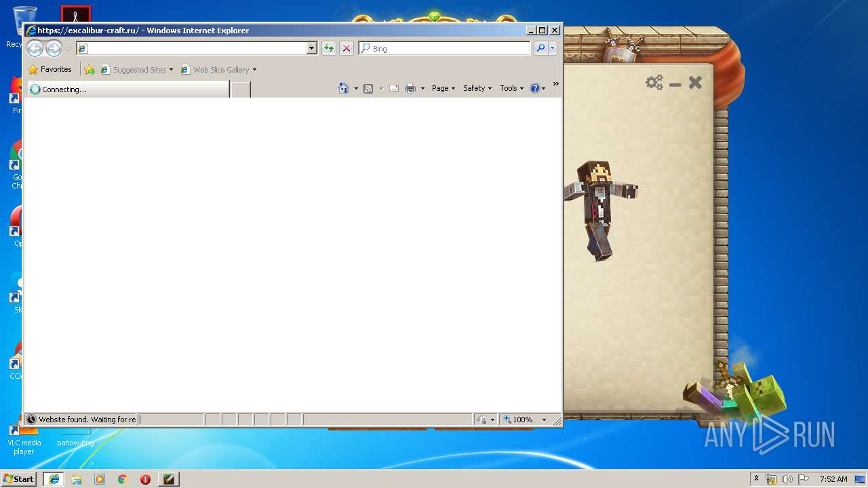Click the network tray icon
This screenshot has height=488, width=868.
[x=771, y=479]
